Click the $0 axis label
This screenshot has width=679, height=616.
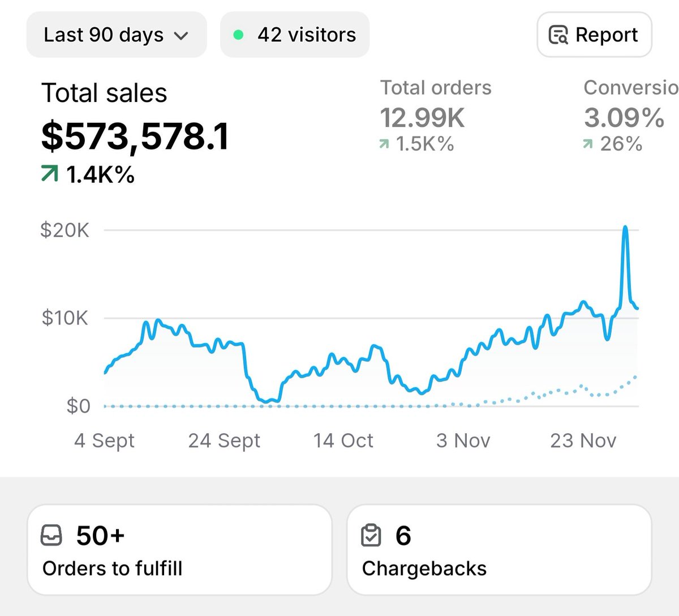(78, 406)
